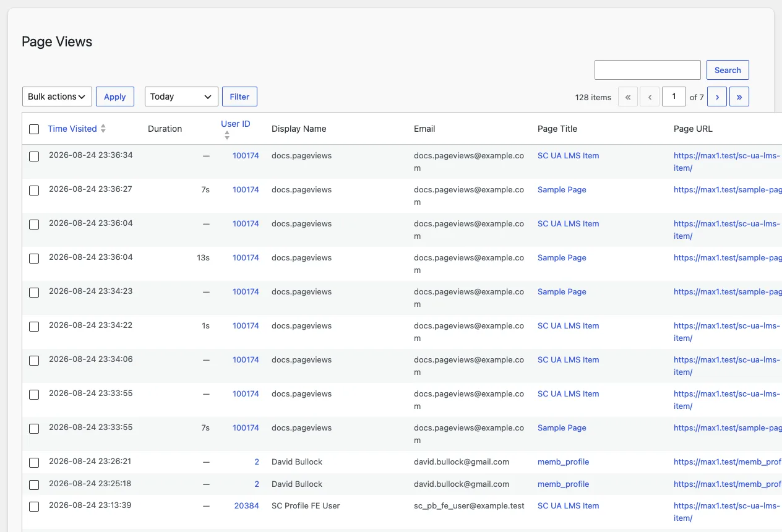Open the Today date filter dropdown
The image size is (782, 532).
(181, 97)
